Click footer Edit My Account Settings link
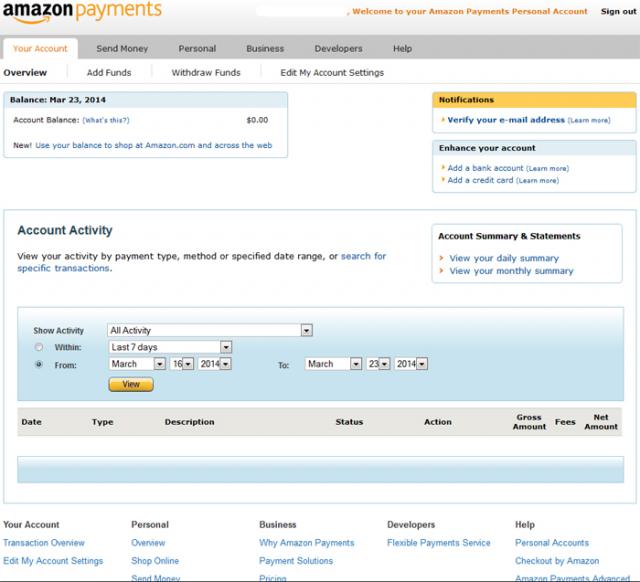This screenshot has width=640, height=582. (53, 561)
